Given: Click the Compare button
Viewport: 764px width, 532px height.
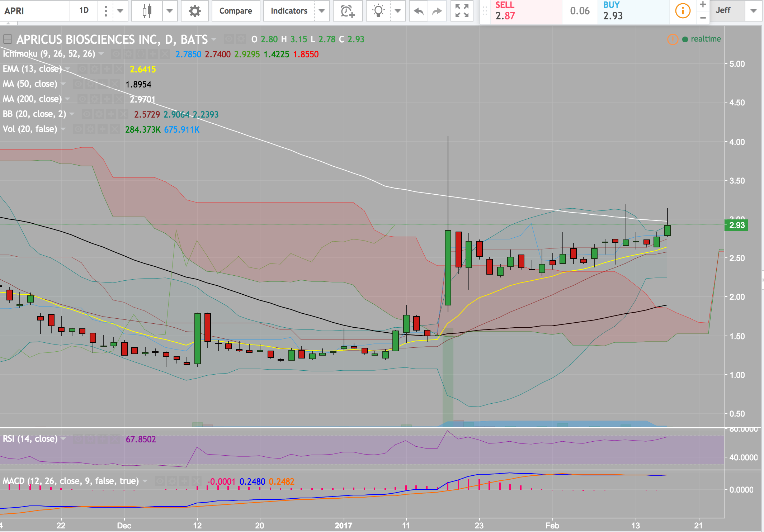Looking at the screenshot, I should click(236, 11).
